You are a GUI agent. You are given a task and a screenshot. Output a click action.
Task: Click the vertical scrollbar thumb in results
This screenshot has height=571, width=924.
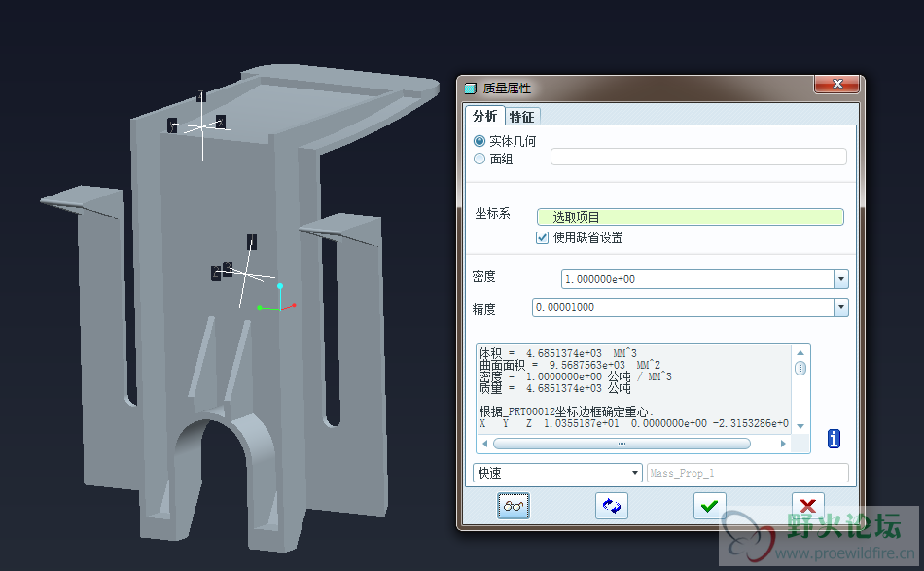tap(800, 369)
